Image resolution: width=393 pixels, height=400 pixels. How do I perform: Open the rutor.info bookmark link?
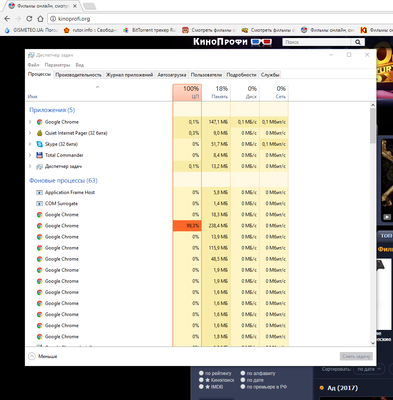90,30
